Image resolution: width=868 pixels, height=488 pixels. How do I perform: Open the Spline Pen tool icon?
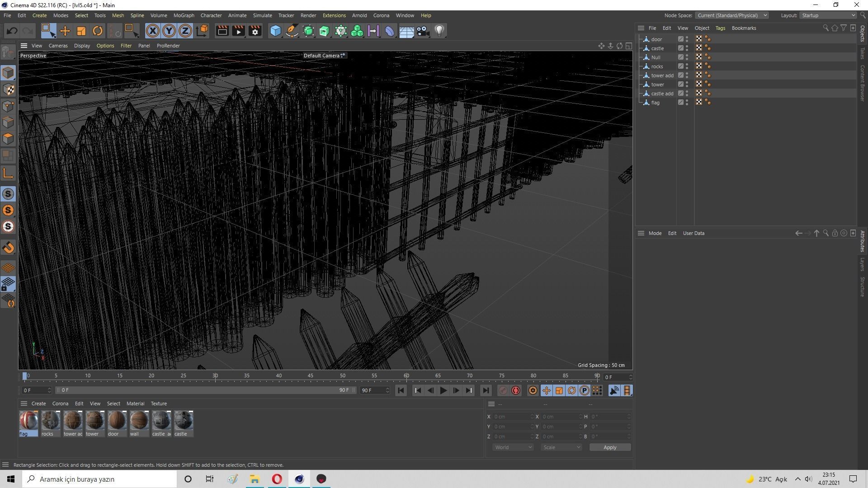292,31
